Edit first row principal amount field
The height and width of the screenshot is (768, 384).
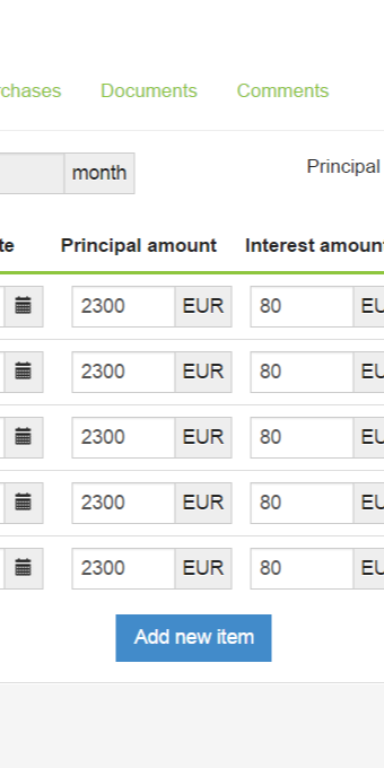pos(123,307)
